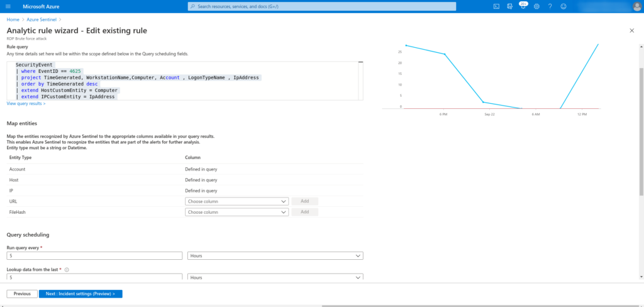Go to the Home breadcrumb
Viewport: 644px width, 307px height.
[13, 20]
